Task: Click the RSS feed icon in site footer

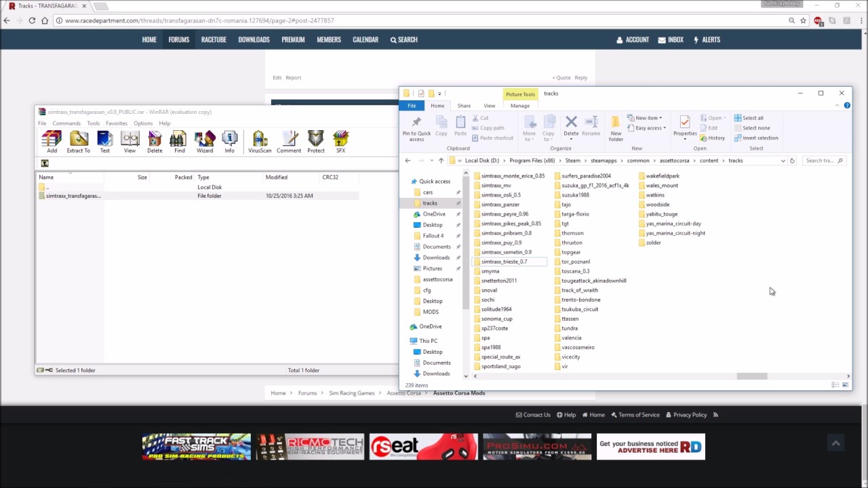Action: pos(715,415)
